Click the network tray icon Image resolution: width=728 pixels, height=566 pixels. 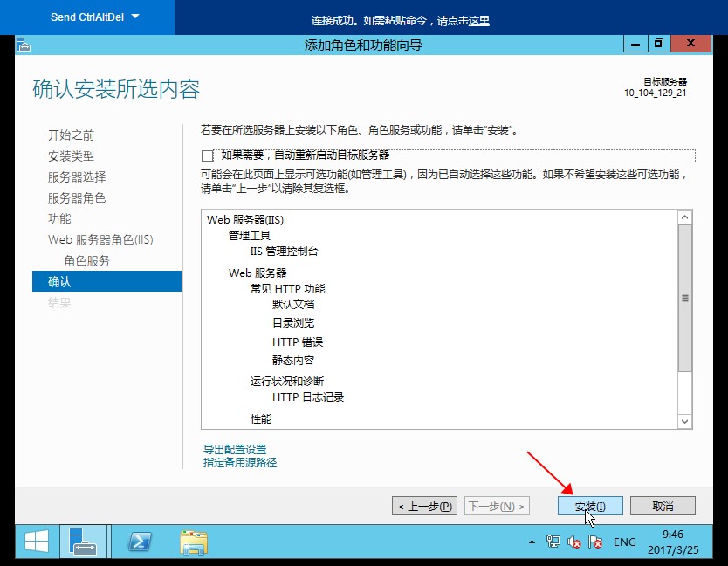pyautogui.click(x=553, y=542)
